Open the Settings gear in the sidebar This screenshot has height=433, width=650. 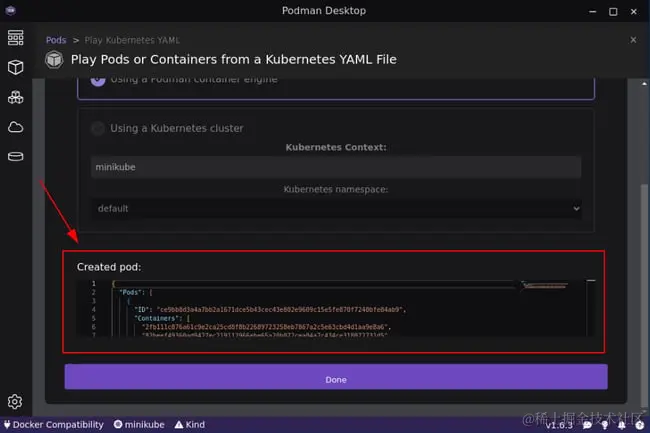(15, 401)
